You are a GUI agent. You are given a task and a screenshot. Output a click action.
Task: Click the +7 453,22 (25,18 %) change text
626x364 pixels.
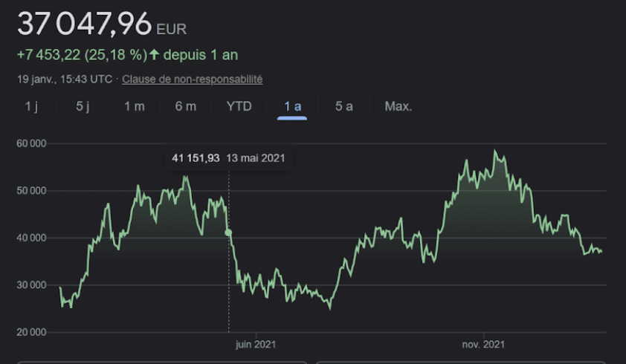click(81, 55)
